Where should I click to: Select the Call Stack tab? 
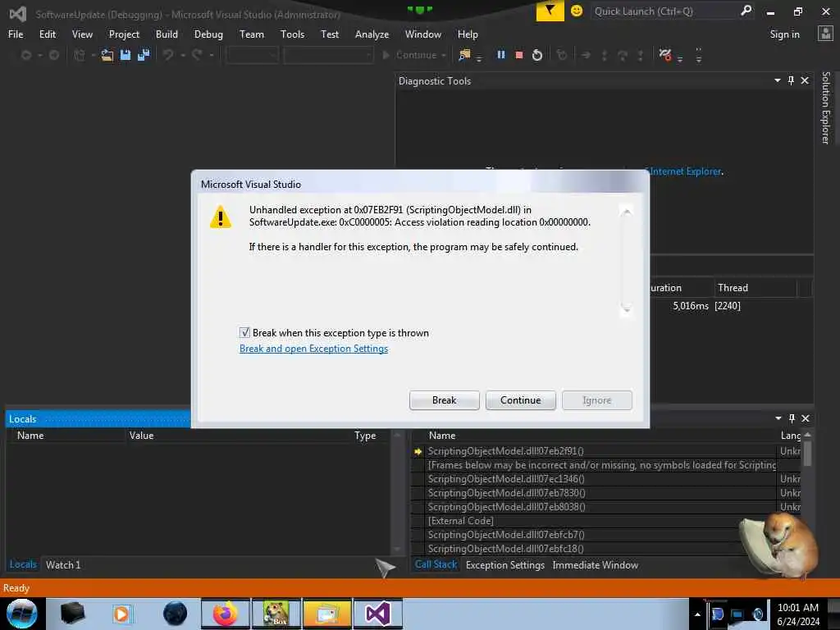(x=436, y=564)
